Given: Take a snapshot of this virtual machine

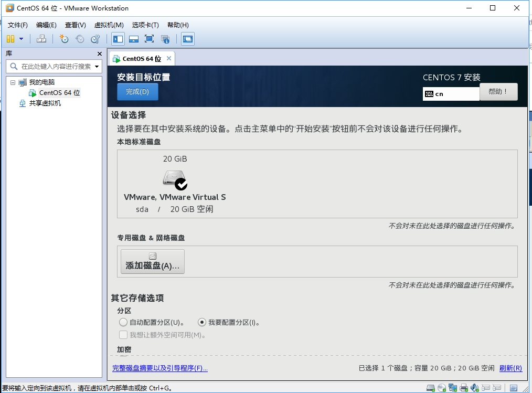Looking at the screenshot, I should (63, 39).
